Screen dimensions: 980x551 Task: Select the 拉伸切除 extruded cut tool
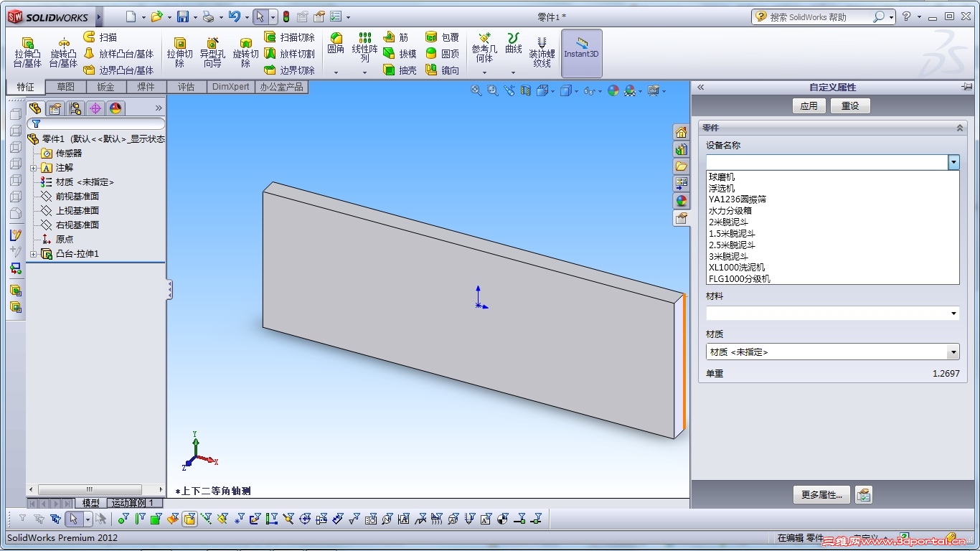point(179,52)
